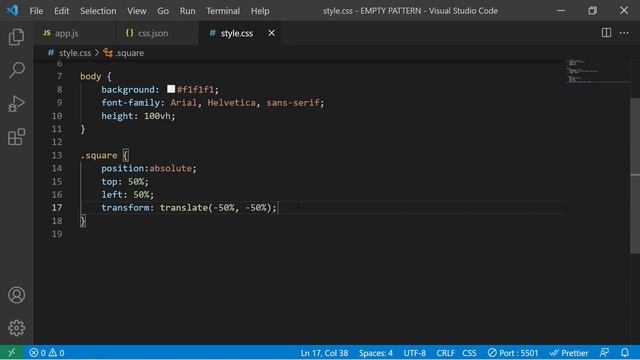Click the 'font-family' property text

[x=131, y=102]
